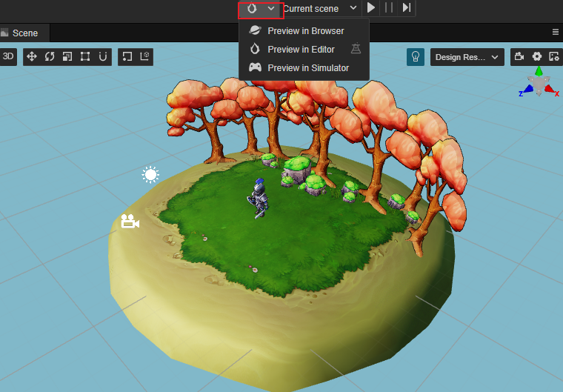Expand the preview platform chevron
The image size is (563, 392).
click(x=271, y=8)
